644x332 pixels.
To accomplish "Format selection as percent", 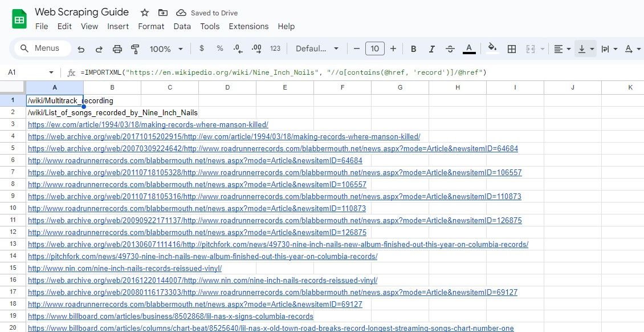I will (x=220, y=48).
